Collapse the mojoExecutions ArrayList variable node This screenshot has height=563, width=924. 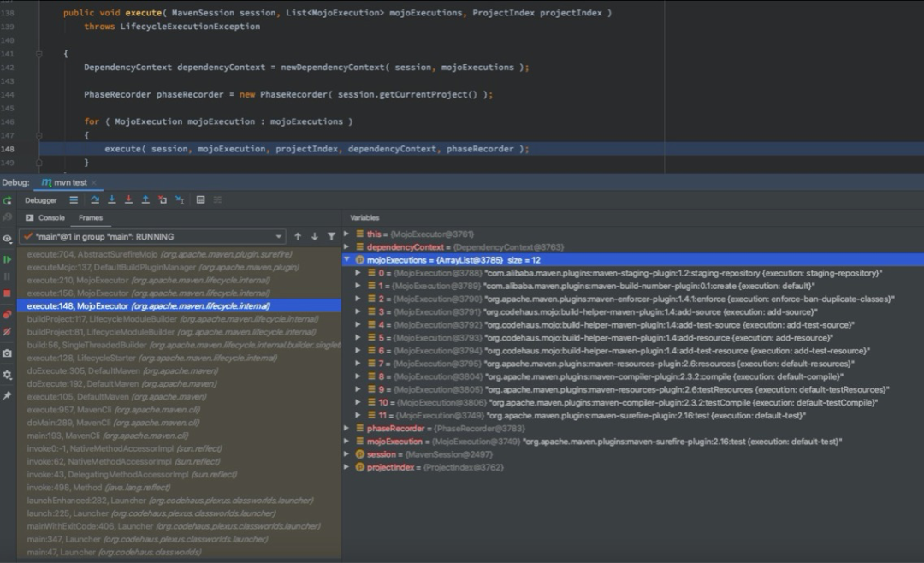(347, 260)
